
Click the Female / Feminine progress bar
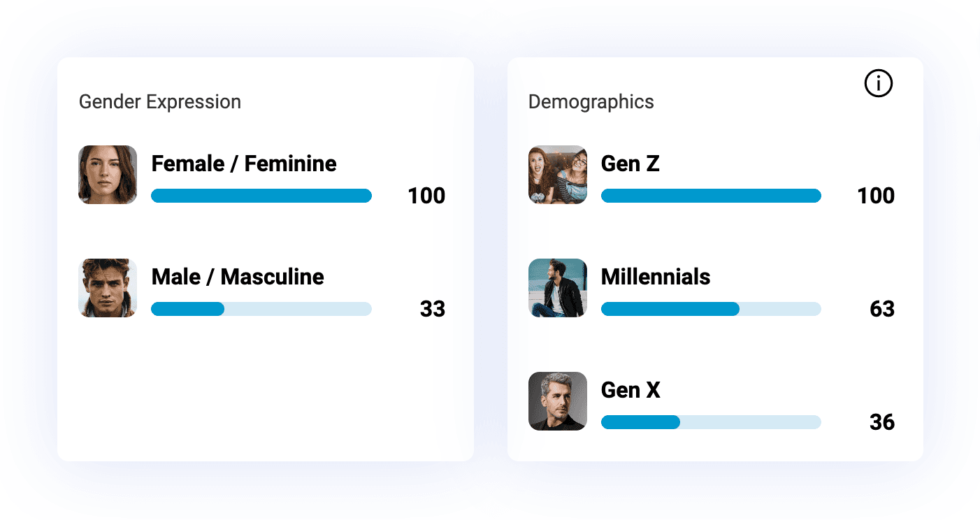261,196
